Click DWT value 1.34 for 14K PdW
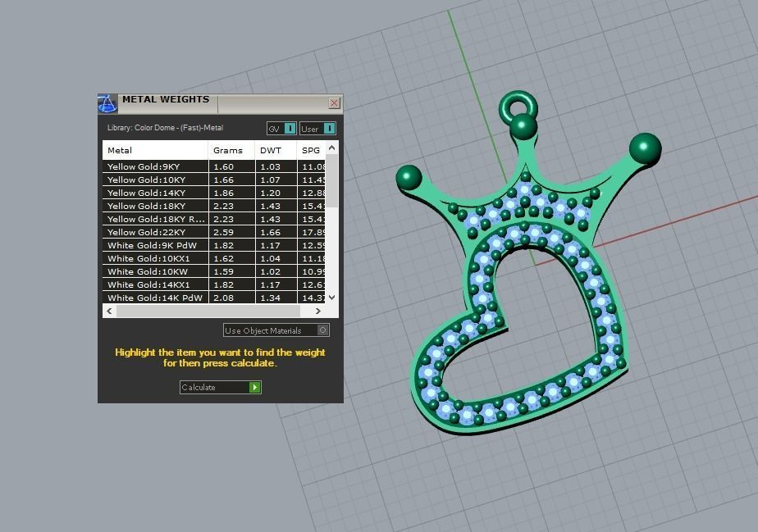The height and width of the screenshot is (532, 758). tap(270, 298)
